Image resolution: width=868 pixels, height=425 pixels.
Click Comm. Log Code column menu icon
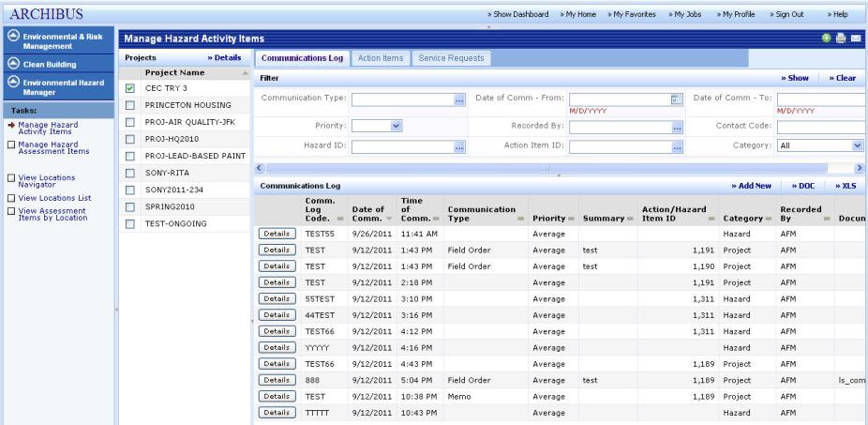340,220
